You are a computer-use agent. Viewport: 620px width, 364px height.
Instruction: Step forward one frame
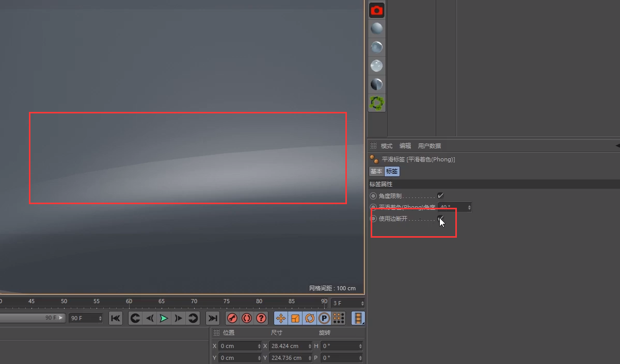(x=178, y=318)
